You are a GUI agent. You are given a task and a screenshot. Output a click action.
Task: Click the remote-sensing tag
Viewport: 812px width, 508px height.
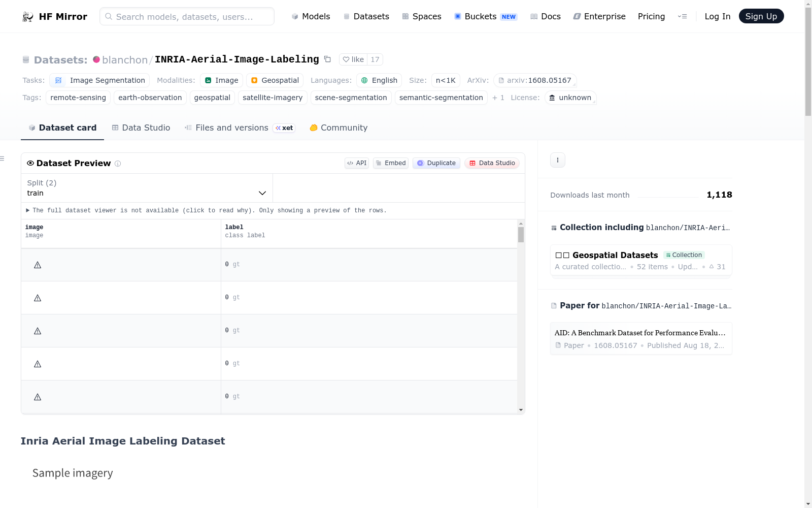[x=78, y=98]
